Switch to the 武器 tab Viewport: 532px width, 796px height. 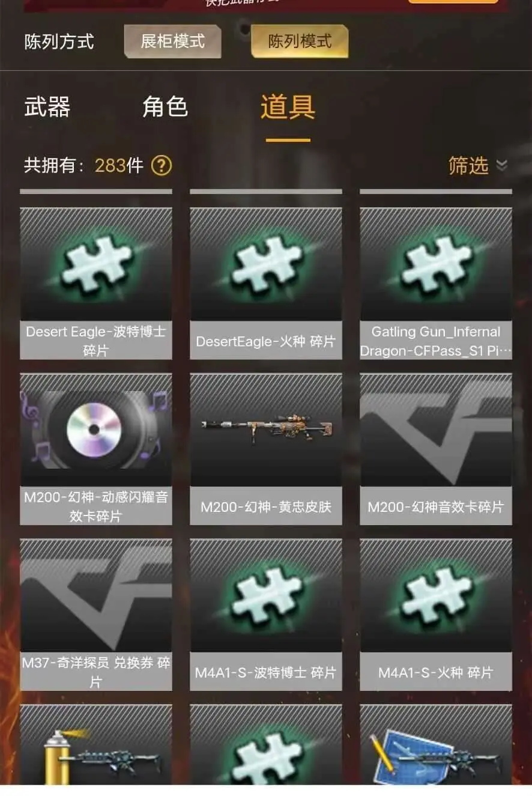tap(47, 107)
